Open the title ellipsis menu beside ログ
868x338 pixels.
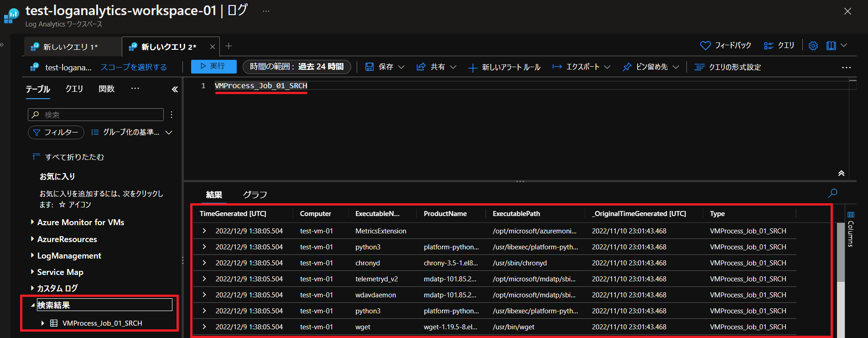266,11
